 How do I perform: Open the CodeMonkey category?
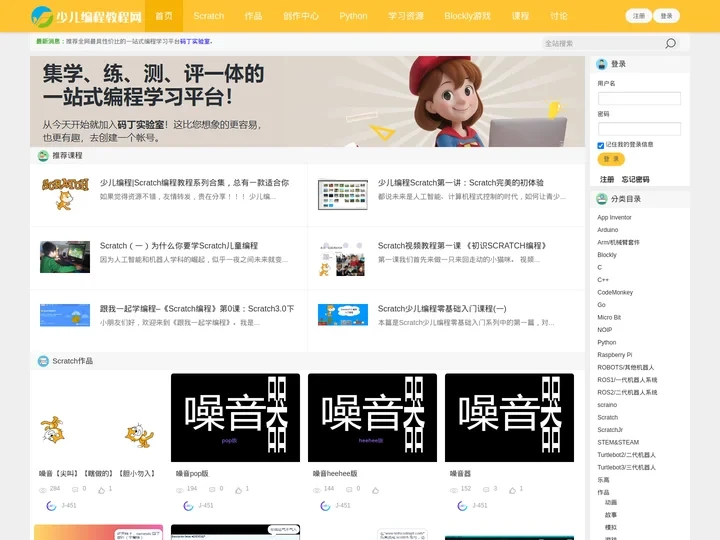pos(615,292)
